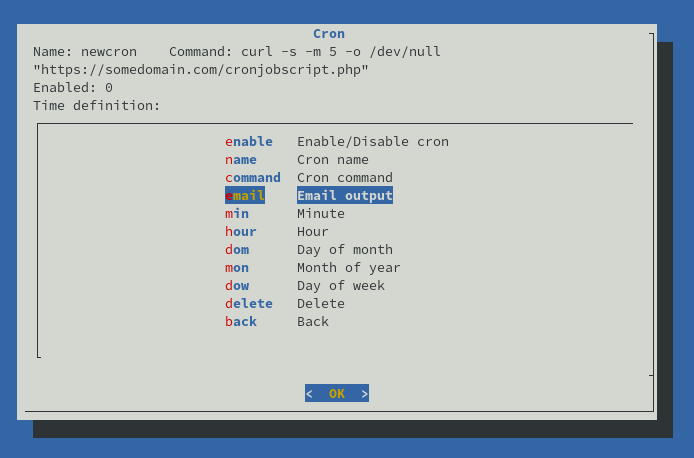Pick the highlighted email entry
Screen dimensions: 694x458
pos(245,196)
